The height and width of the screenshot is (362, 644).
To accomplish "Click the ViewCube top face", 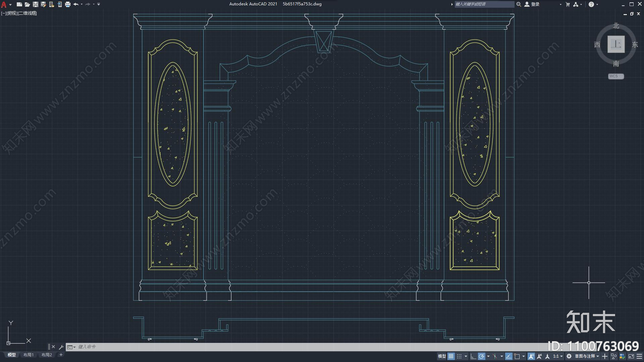I will tap(616, 44).
